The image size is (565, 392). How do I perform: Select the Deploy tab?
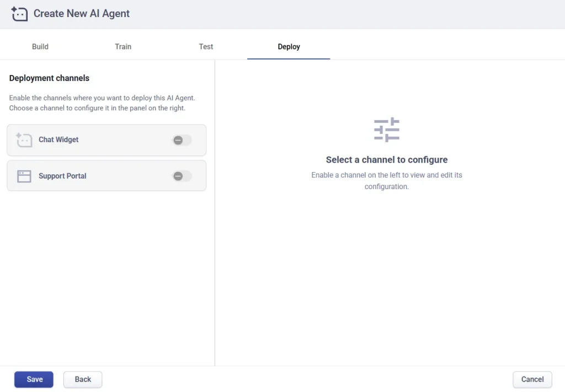click(289, 47)
